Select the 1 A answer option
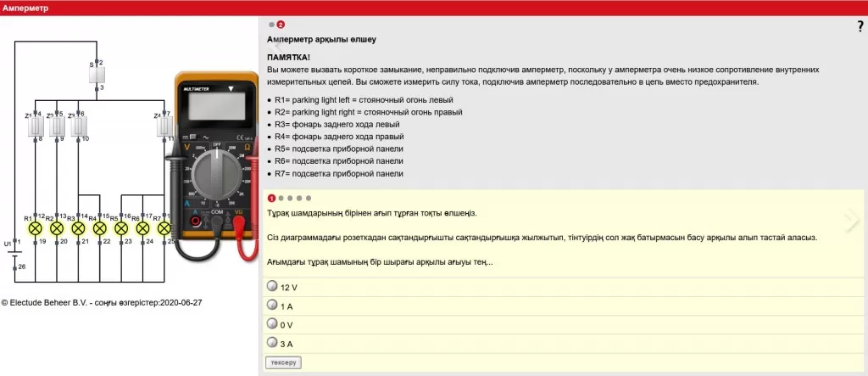 tap(272, 305)
